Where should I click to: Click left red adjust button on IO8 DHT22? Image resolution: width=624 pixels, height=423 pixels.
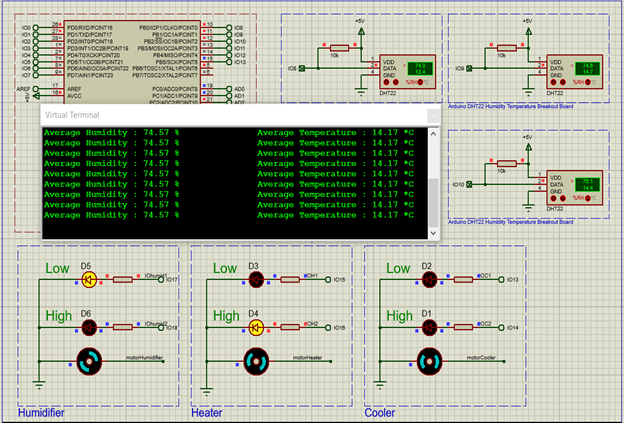[386, 82]
